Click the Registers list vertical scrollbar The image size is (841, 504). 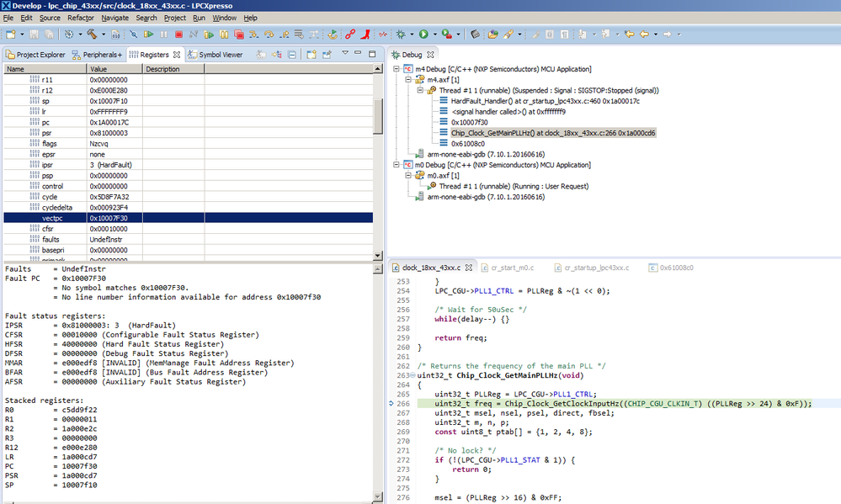point(378,118)
